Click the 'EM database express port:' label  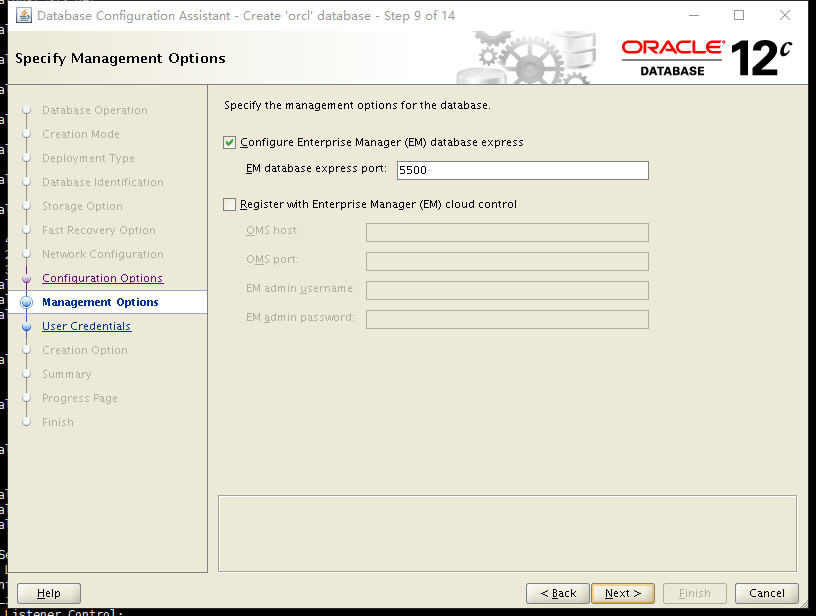(316, 169)
